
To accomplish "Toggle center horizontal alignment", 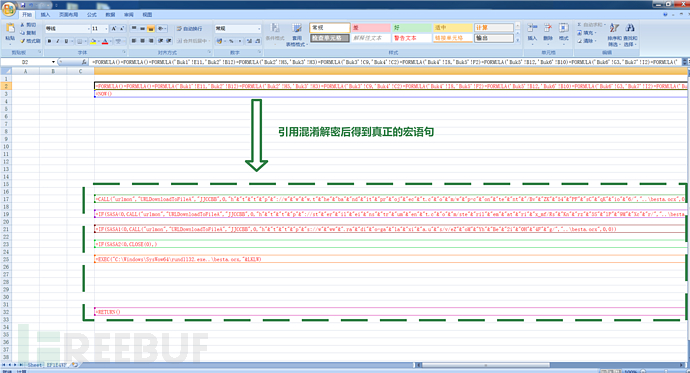I will coord(143,41).
